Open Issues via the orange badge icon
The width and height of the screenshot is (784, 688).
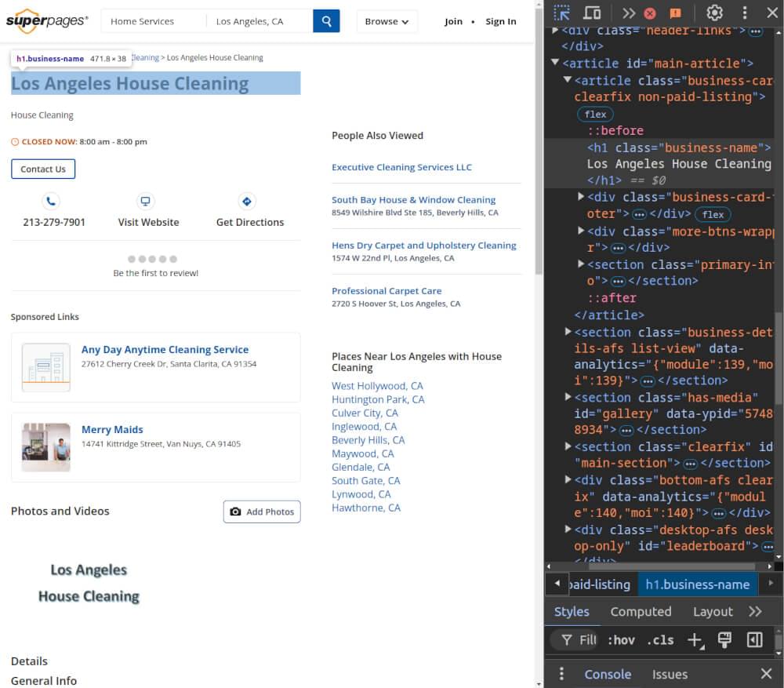(675, 13)
